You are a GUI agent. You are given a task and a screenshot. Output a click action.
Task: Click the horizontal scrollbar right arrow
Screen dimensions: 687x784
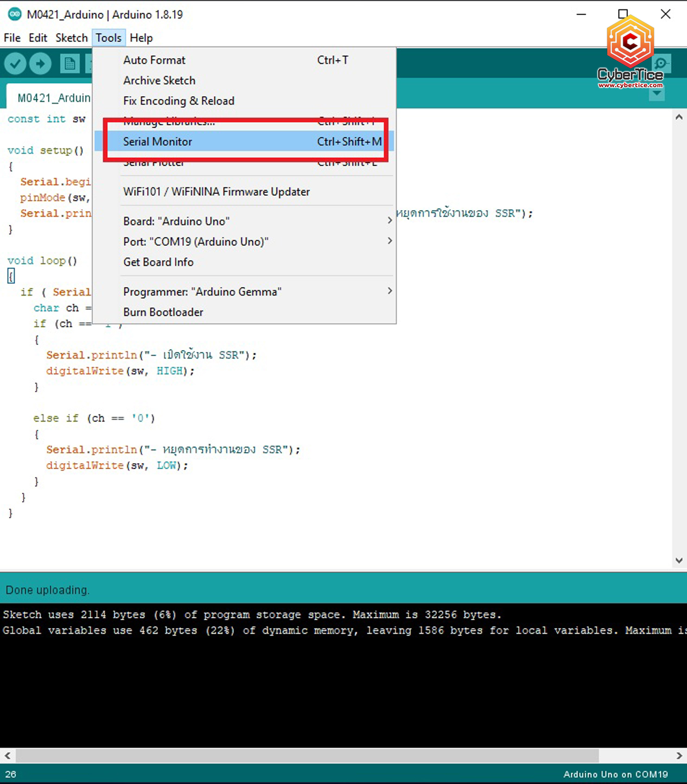pyautogui.click(x=679, y=756)
